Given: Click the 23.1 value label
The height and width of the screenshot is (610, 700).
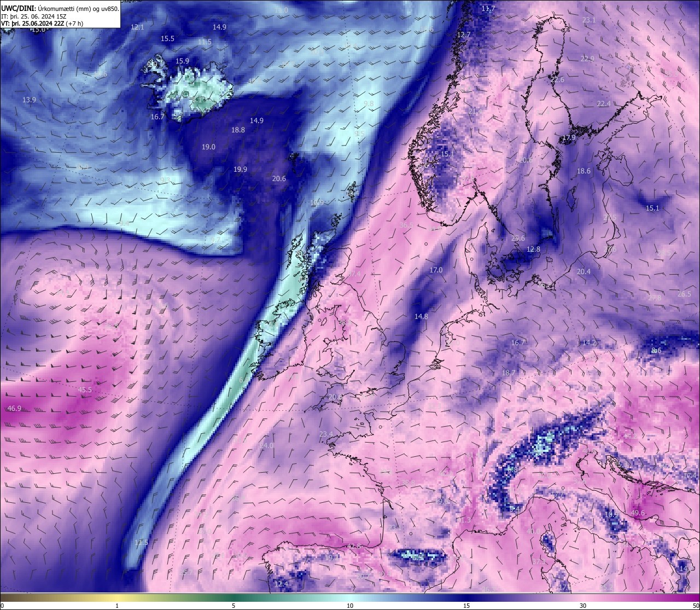Looking at the screenshot, I should pyautogui.click(x=589, y=20).
